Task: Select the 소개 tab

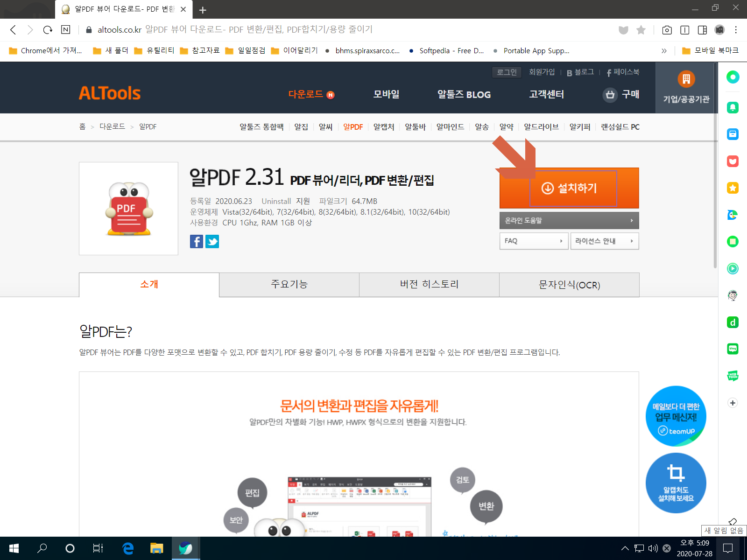Action: tap(149, 285)
